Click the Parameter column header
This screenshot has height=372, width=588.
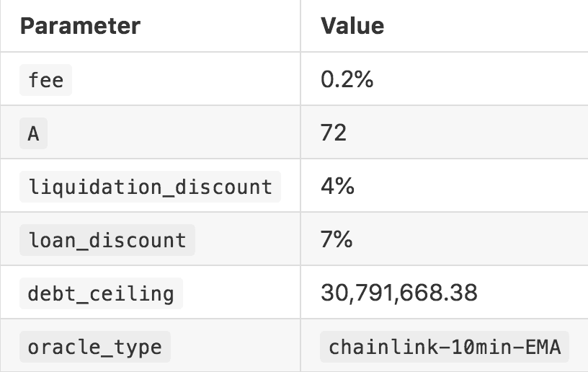coord(80,26)
